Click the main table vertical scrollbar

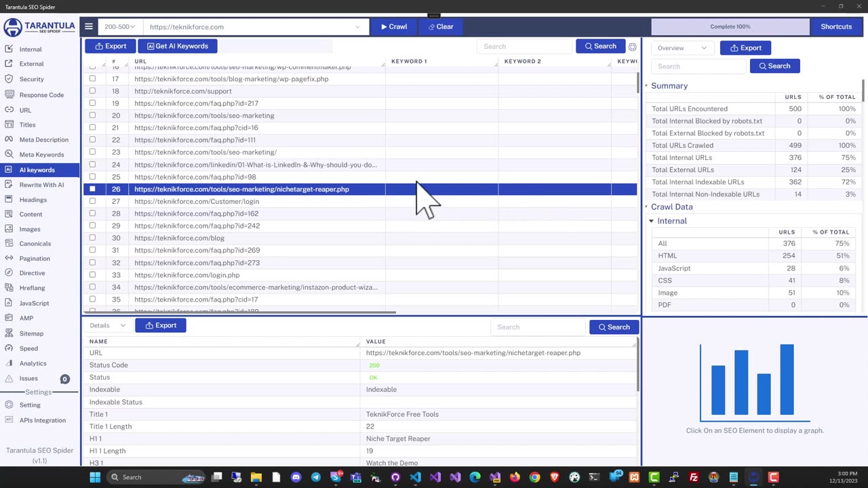pos(638,81)
